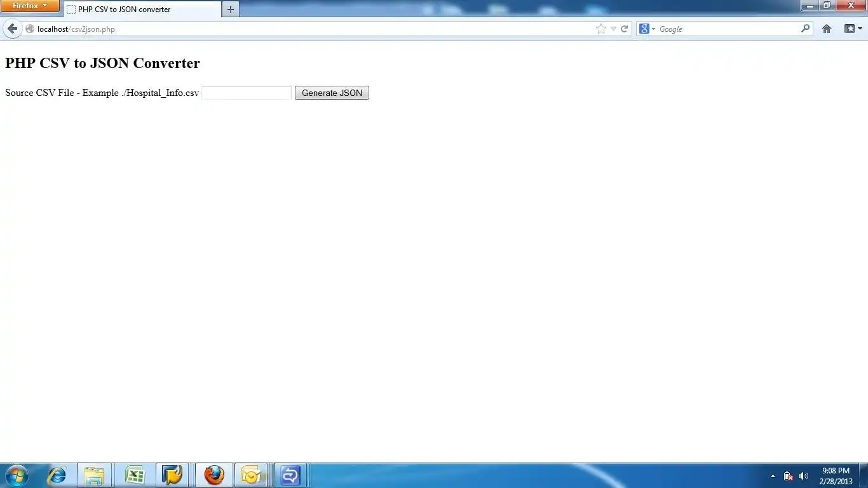The image size is (868, 488).
Task: Go to the Firefox home page
Action: click(827, 29)
